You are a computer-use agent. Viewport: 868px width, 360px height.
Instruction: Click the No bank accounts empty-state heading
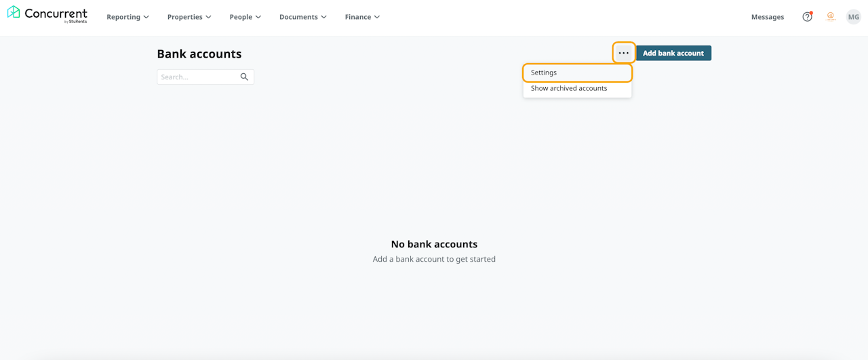click(x=434, y=244)
